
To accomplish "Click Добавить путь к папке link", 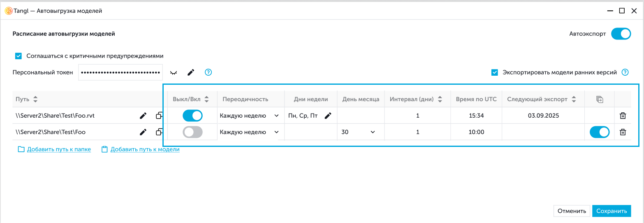I will click(59, 149).
